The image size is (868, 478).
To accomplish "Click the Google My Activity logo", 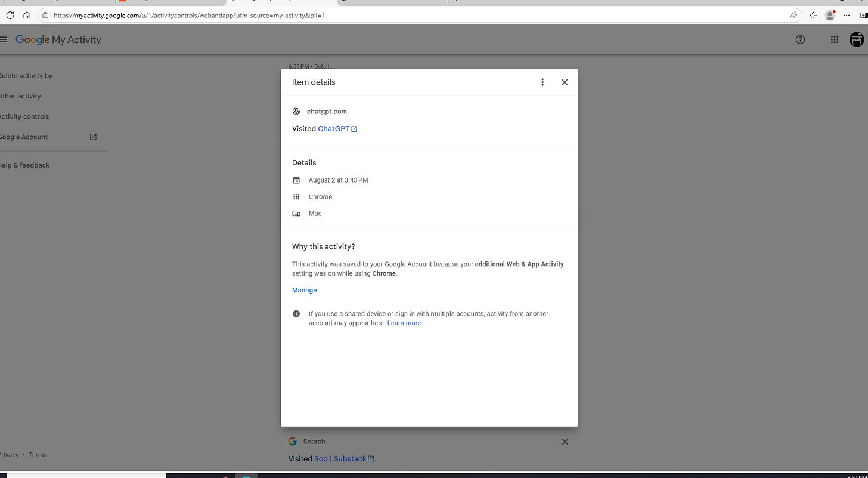I will [x=58, y=39].
